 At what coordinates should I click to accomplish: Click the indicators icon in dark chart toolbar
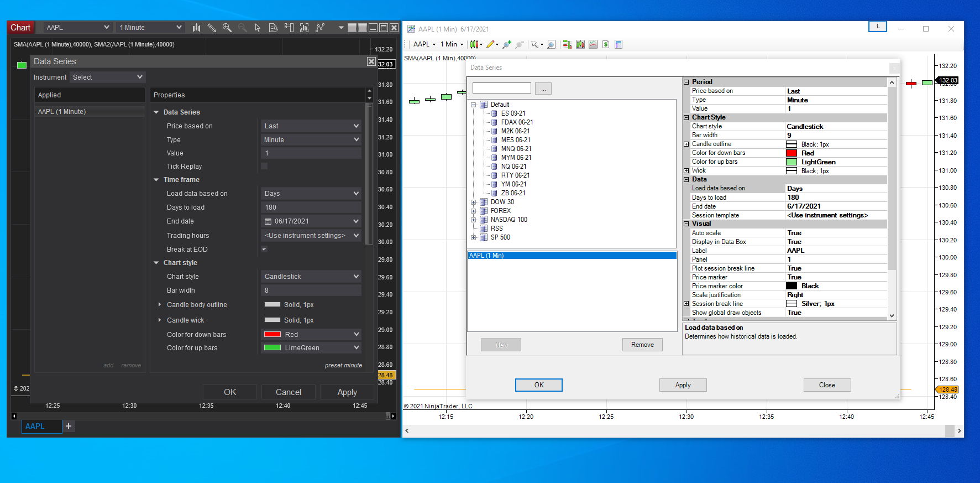pyautogui.click(x=304, y=28)
